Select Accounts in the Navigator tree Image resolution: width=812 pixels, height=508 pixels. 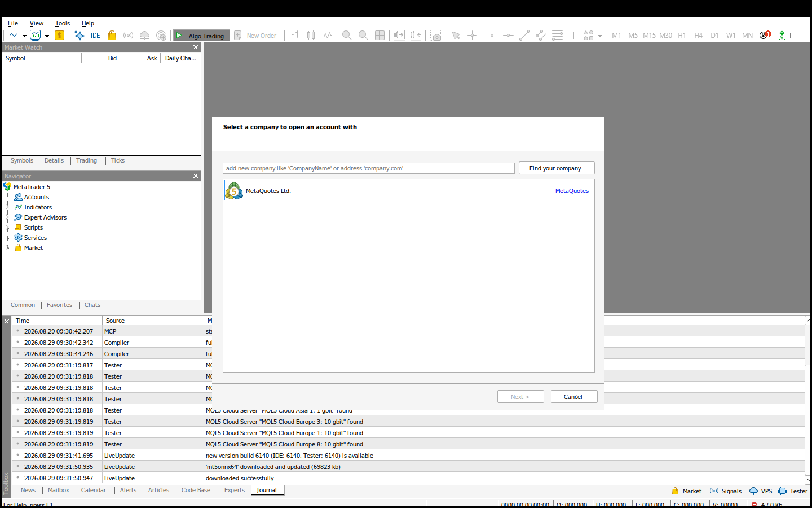(x=37, y=197)
